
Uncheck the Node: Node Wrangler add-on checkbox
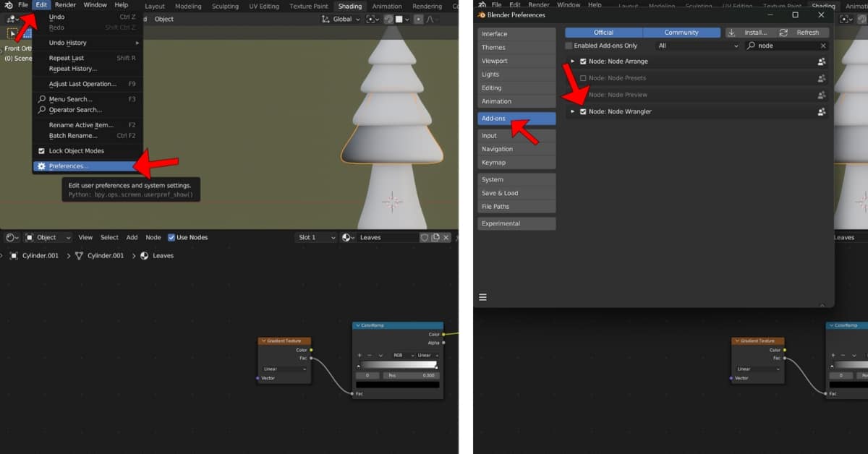click(583, 111)
